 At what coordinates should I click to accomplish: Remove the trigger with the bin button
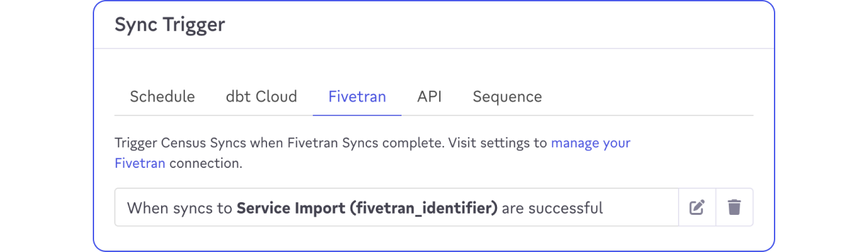(734, 208)
